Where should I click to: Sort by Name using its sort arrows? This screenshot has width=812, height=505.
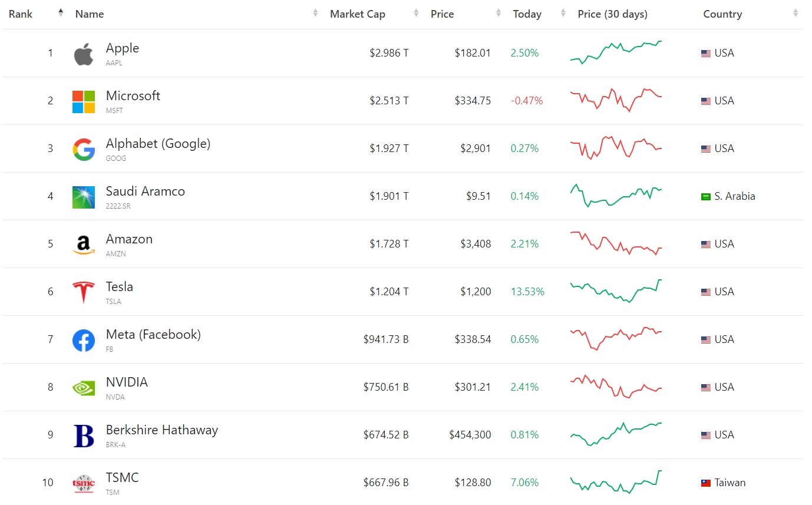(x=316, y=13)
